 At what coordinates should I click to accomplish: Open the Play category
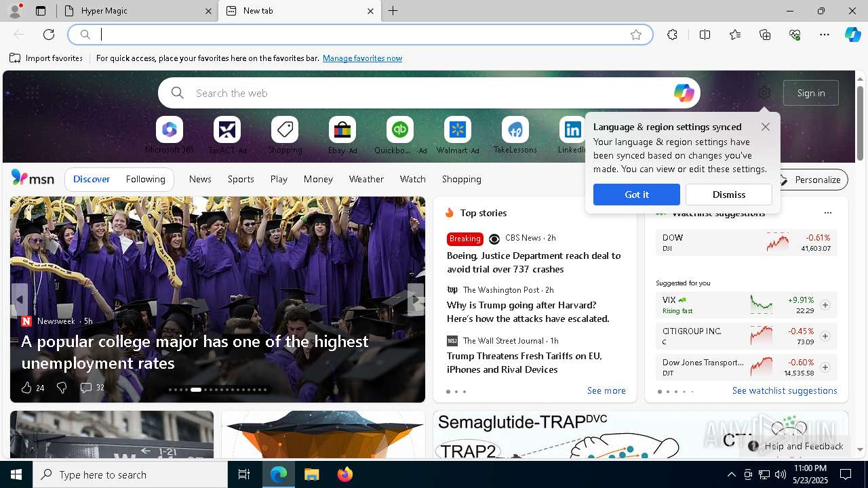point(279,179)
